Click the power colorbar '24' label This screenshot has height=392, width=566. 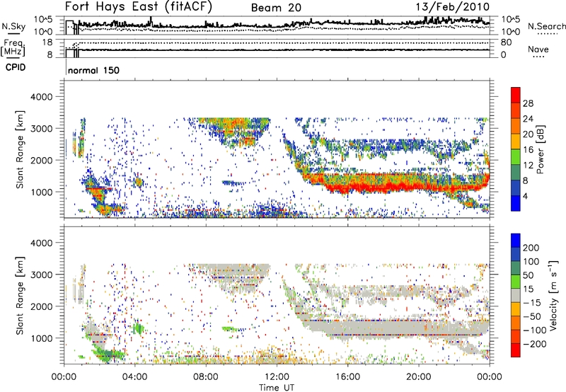click(528, 119)
